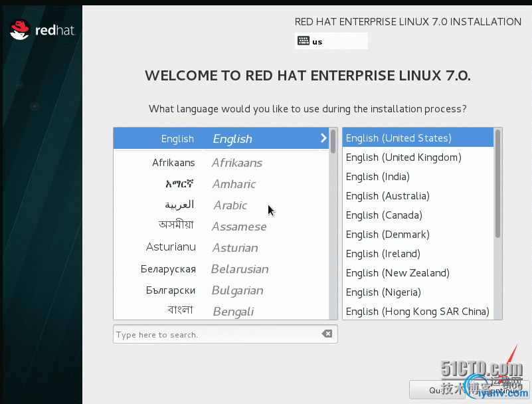Select the English language row
The width and height of the screenshot is (532, 404).
coord(221,138)
